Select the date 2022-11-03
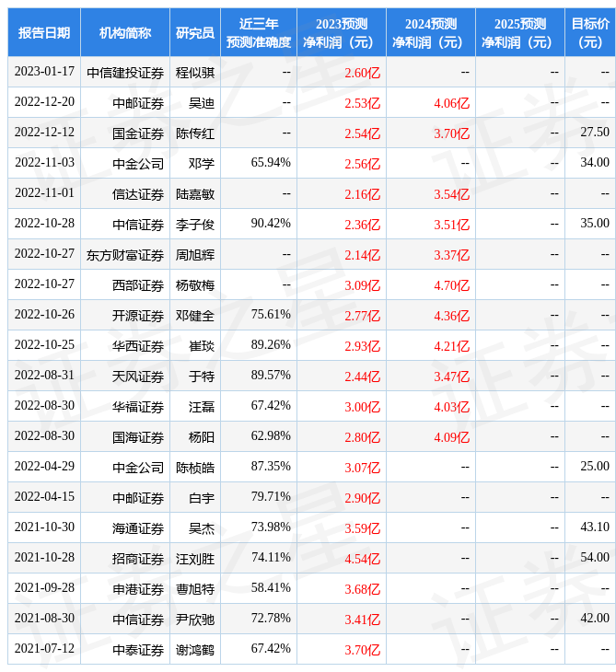The width and height of the screenshot is (616, 672). 44,162
